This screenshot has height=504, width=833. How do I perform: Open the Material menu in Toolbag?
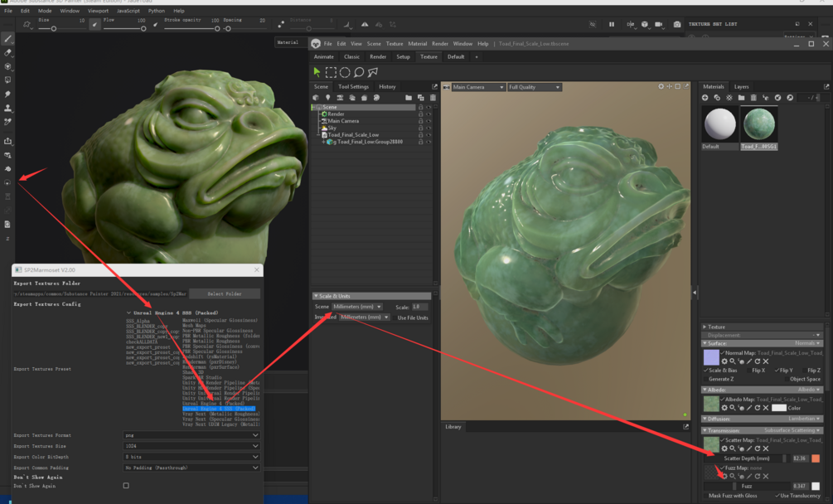417,44
